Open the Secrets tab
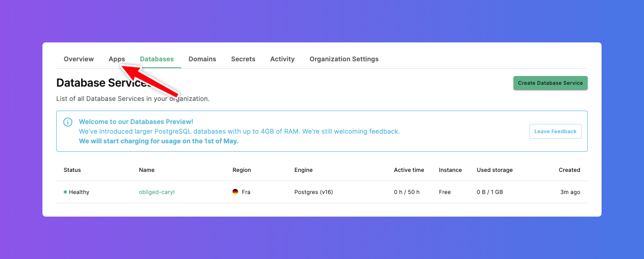Screen dimensions: 644x259 point(243,59)
